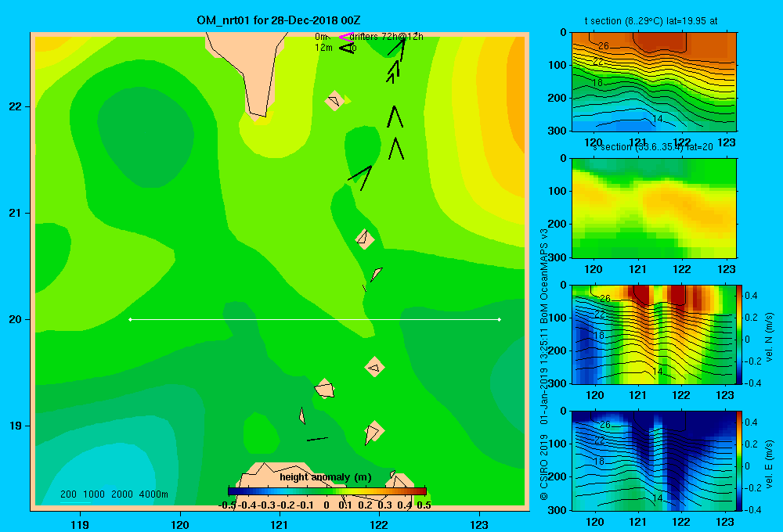Click longitude 121 on main map axis
Viewport: 783px width, 532px height.
click(x=280, y=524)
